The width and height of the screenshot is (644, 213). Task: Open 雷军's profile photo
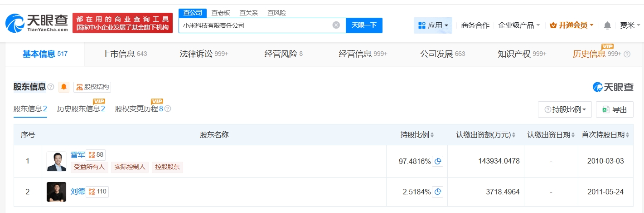pos(56,161)
